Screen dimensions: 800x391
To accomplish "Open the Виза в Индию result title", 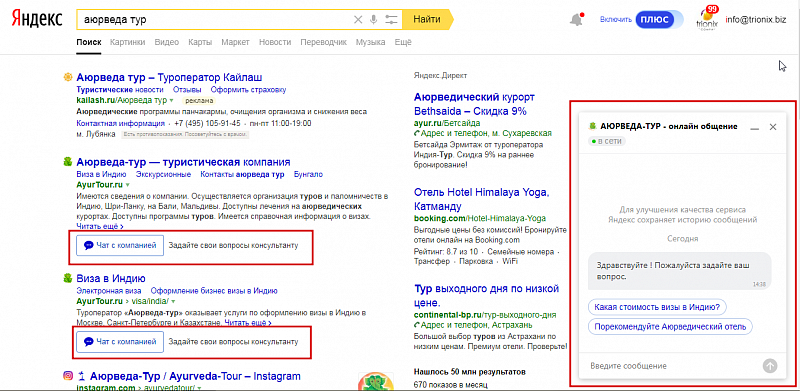I will (111, 279).
